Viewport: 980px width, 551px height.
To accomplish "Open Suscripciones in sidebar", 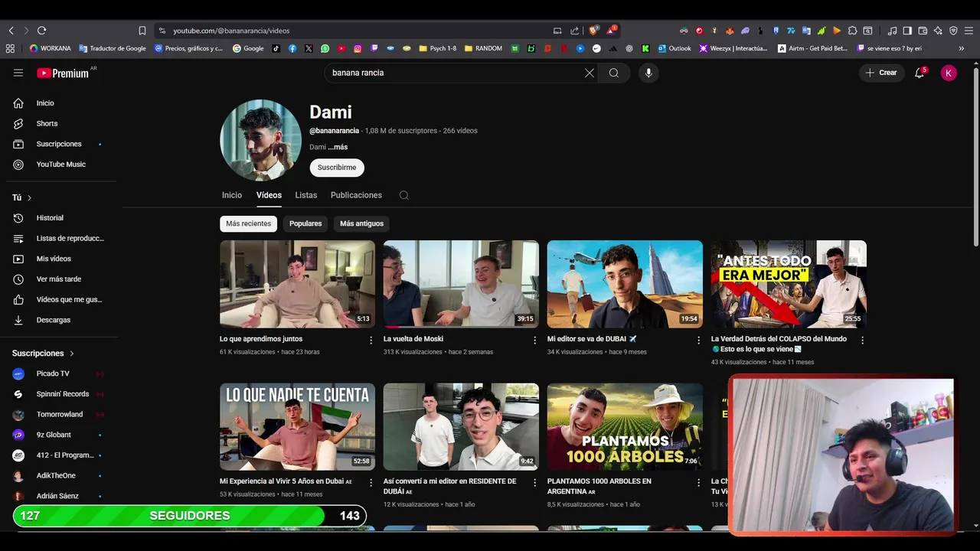I will coord(58,144).
